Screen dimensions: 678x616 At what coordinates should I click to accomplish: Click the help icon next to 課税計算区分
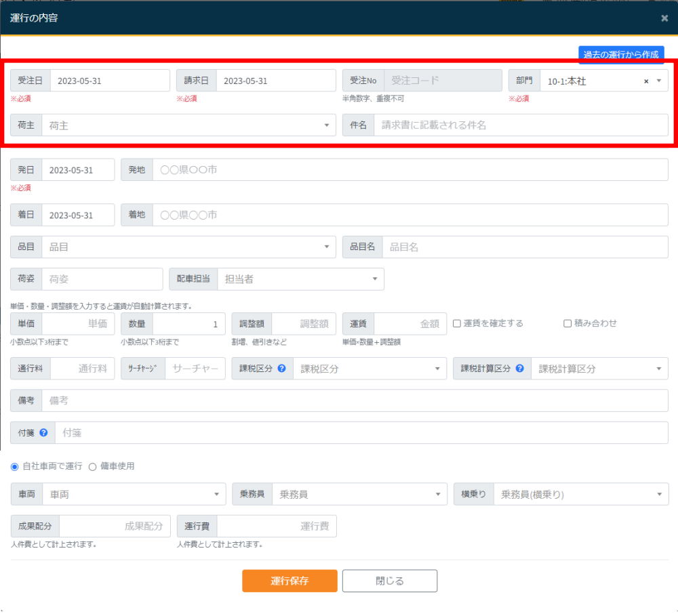click(x=519, y=369)
